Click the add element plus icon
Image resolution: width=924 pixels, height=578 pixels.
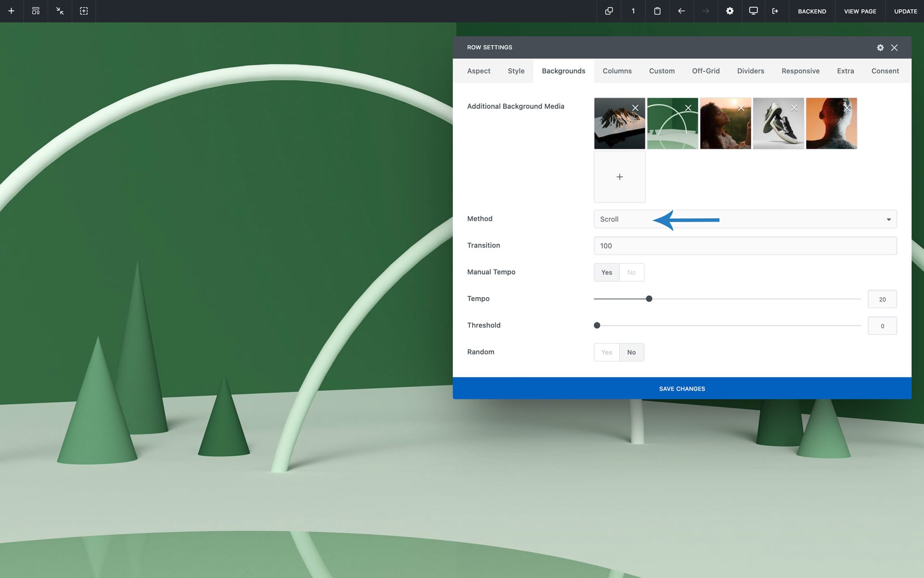12,11
